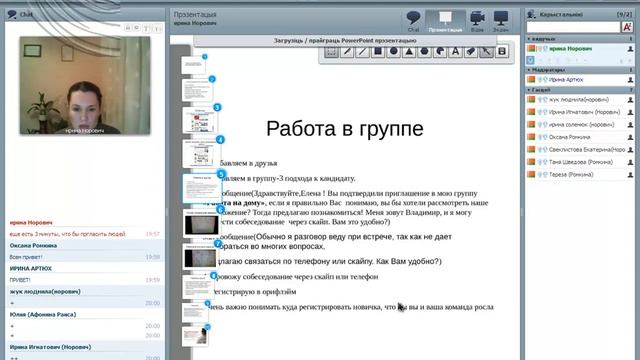Collapse the вядучыя presenters section
640x360 pixels.
529,39
